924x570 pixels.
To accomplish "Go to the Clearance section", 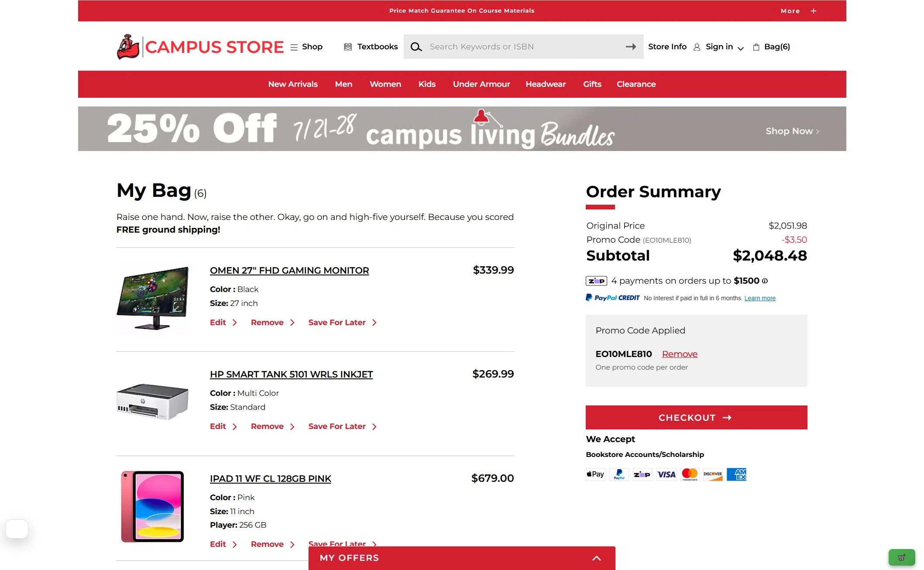I will click(636, 84).
